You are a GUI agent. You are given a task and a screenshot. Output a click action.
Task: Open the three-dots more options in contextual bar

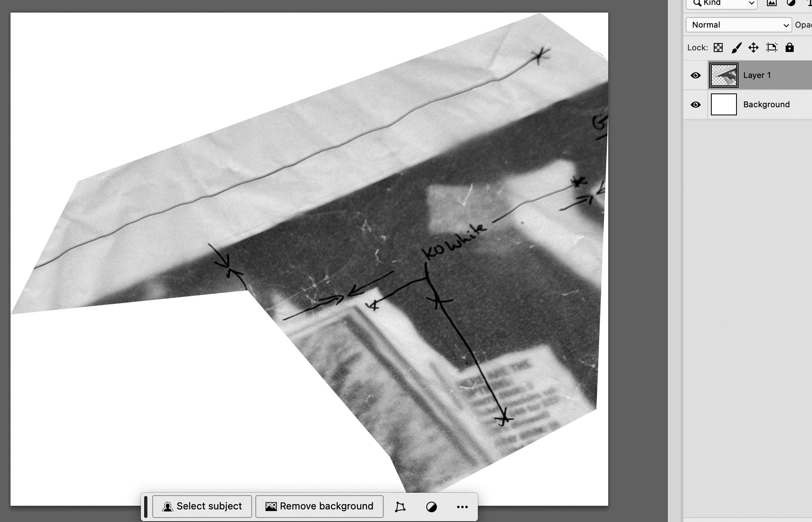462,507
